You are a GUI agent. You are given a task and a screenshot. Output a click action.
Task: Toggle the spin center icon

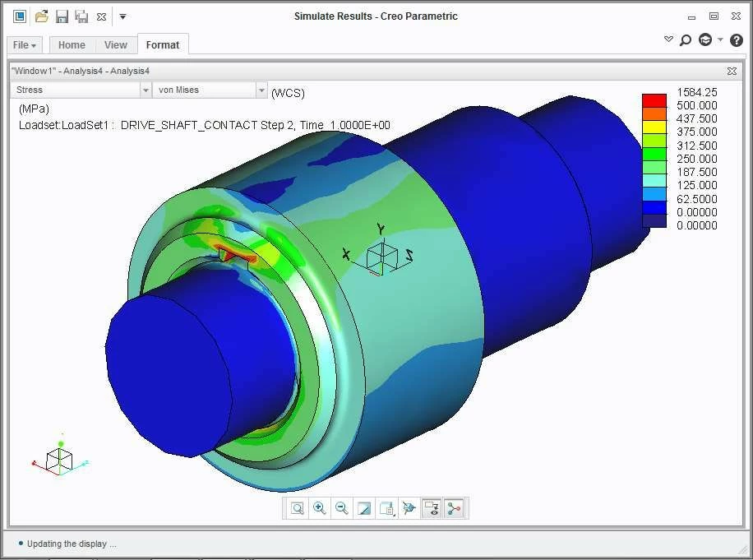click(x=409, y=508)
